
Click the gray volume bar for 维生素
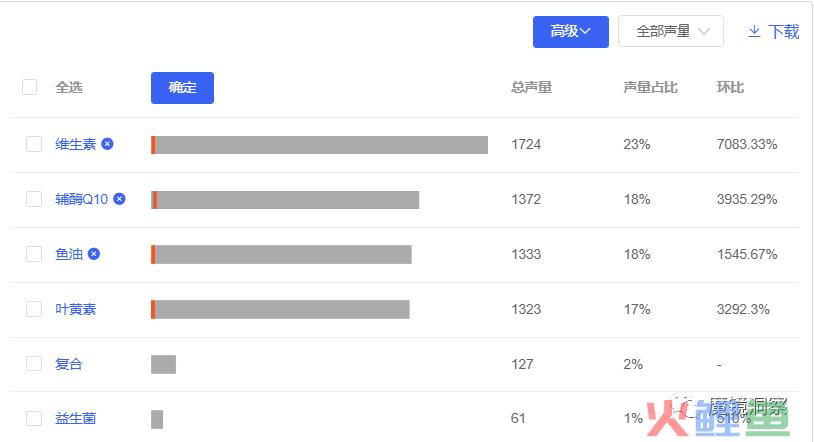[319, 145]
